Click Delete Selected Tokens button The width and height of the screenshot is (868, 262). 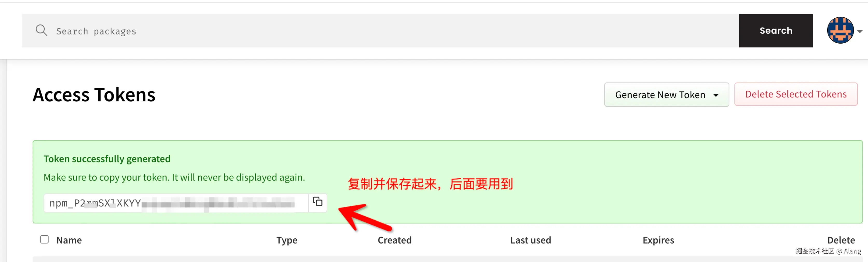click(796, 94)
